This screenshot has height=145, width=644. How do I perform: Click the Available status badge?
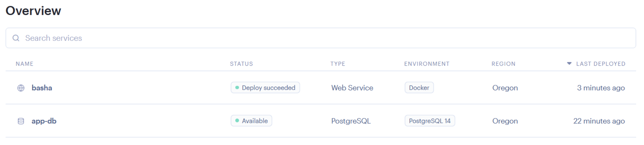point(251,121)
